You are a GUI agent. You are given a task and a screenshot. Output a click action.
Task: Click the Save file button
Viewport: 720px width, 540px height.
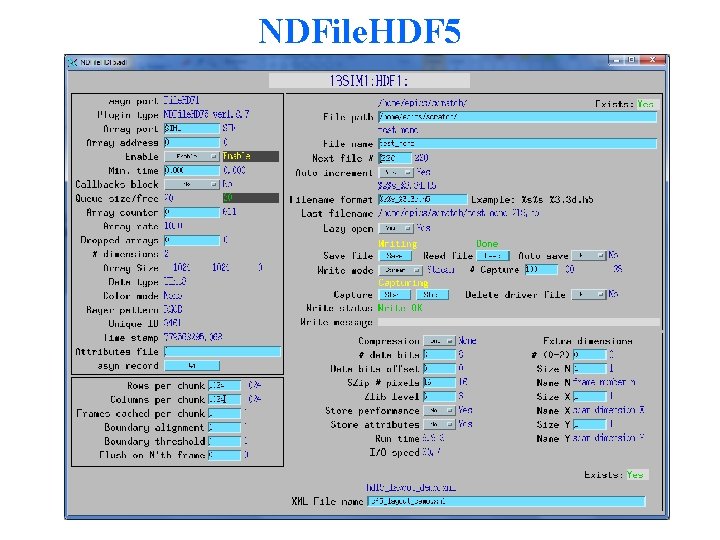(x=395, y=255)
